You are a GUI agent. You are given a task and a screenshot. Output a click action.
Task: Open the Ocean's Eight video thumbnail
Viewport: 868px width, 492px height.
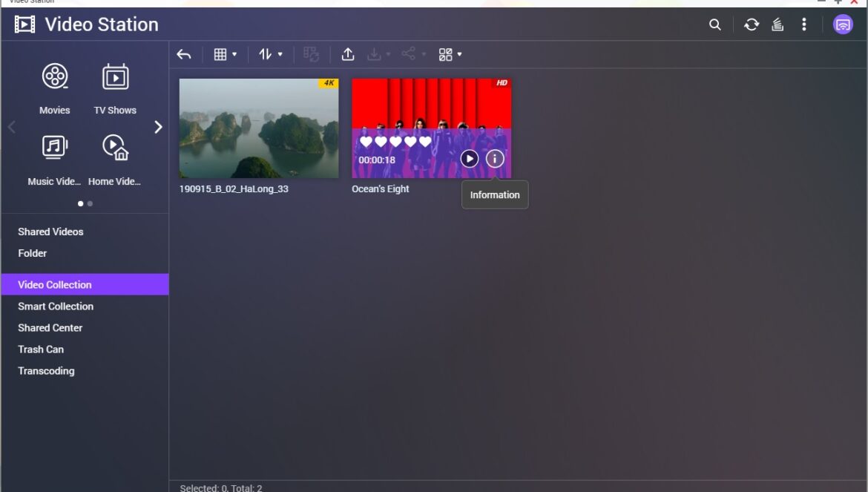click(432, 128)
